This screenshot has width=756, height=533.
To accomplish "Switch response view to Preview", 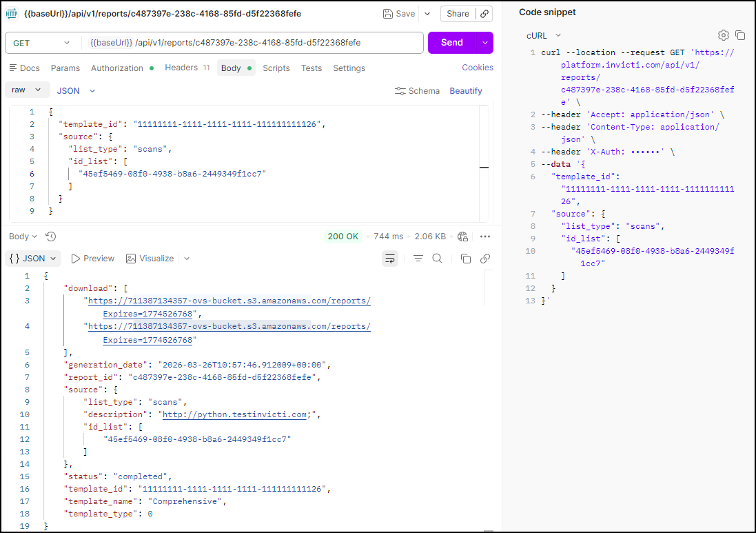I will click(93, 259).
